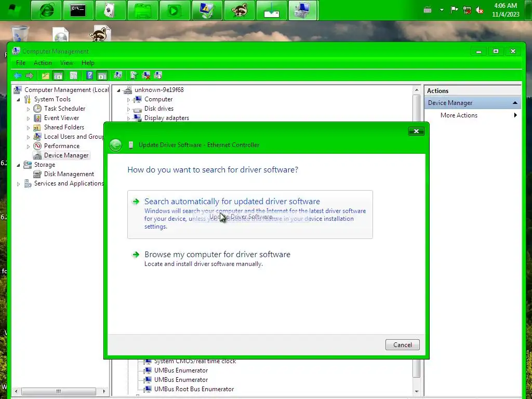Click the Action Center flag tray icon
This screenshot has width=532, height=399.
pos(454,10)
